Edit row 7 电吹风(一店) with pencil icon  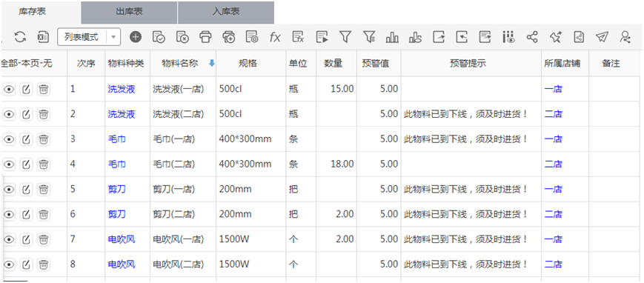tap(26, 239)
